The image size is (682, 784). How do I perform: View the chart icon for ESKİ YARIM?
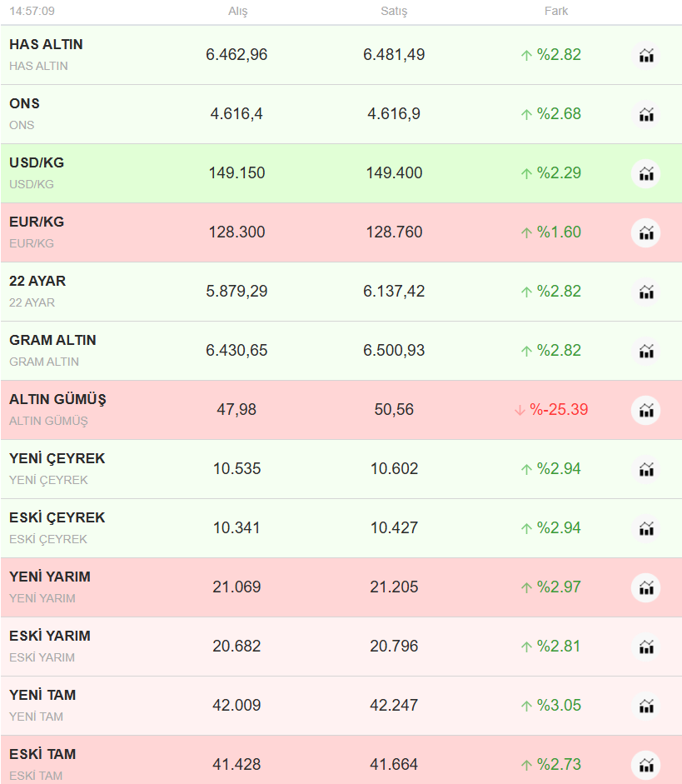(x=645, y=647)
